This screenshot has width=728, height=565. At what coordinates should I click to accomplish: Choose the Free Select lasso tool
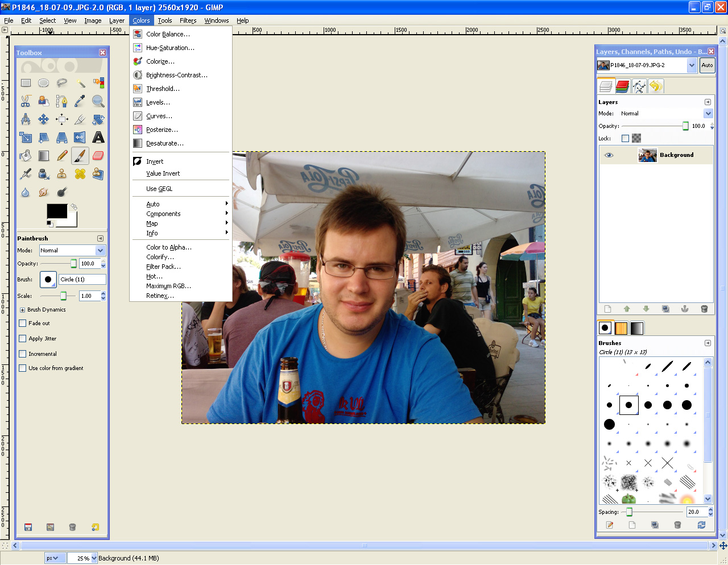[62, 83]
